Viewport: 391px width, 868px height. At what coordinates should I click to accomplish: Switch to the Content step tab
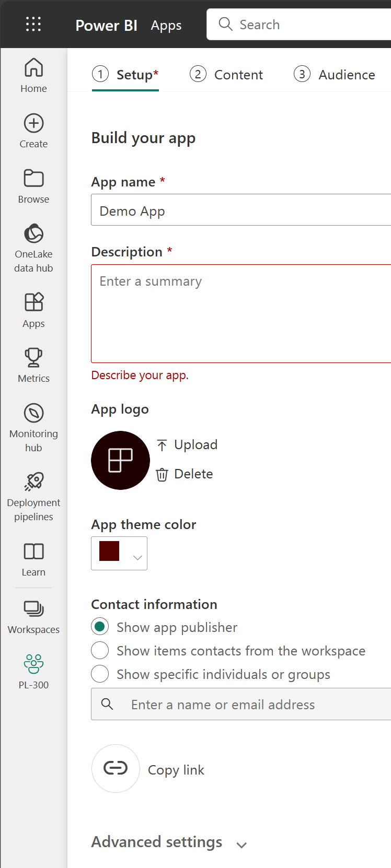[226, 75]
